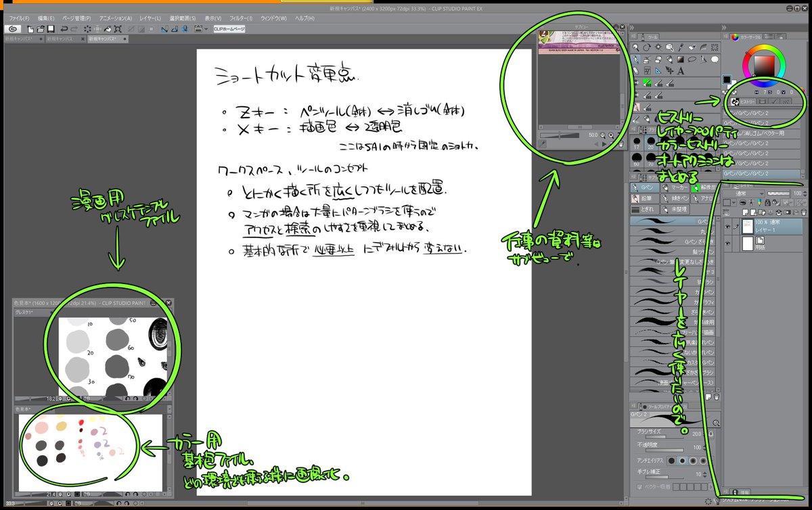Undo the last action in the toolbar
812x510 pixels.
tap(64, 29)
